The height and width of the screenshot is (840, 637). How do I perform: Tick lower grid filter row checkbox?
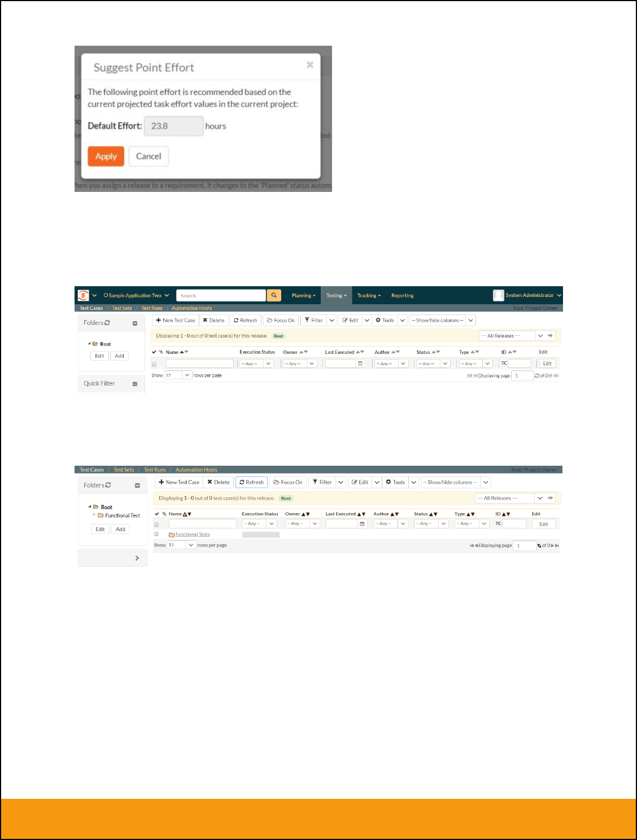156,524
